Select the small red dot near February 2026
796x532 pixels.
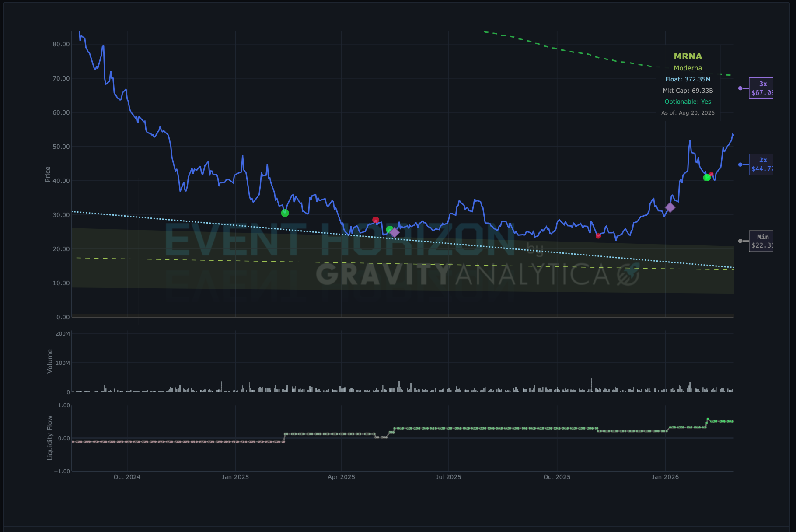click(712, 175)
